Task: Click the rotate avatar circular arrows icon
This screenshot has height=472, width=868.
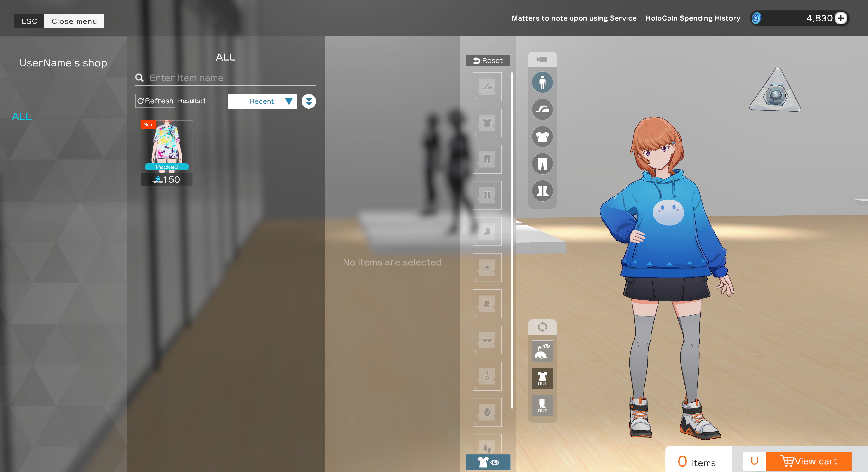Action: coord(542,327)
